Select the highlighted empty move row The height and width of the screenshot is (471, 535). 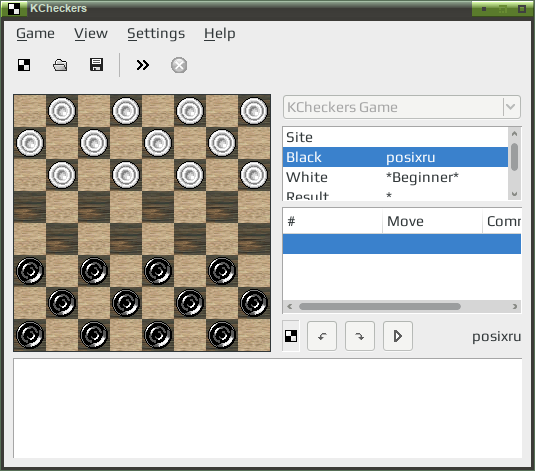[402, 244]
